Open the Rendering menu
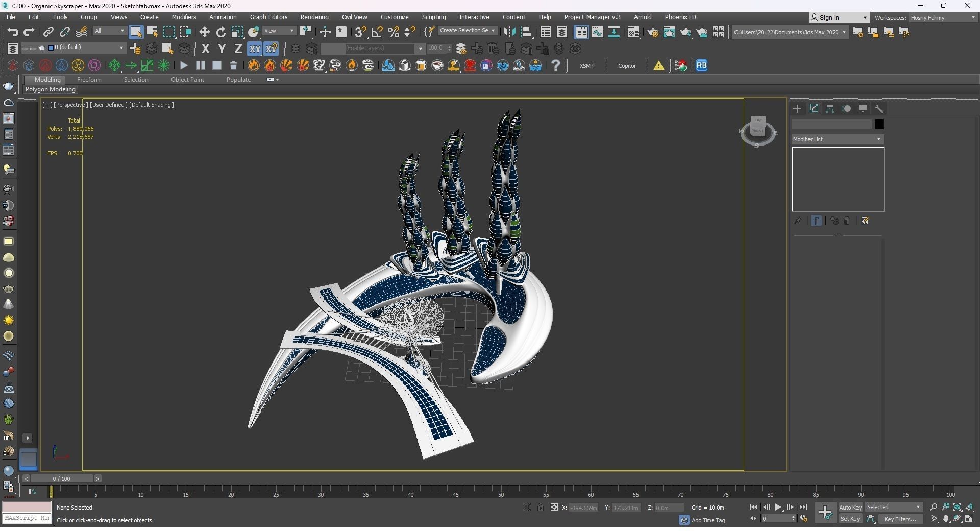 click(314, 17)
